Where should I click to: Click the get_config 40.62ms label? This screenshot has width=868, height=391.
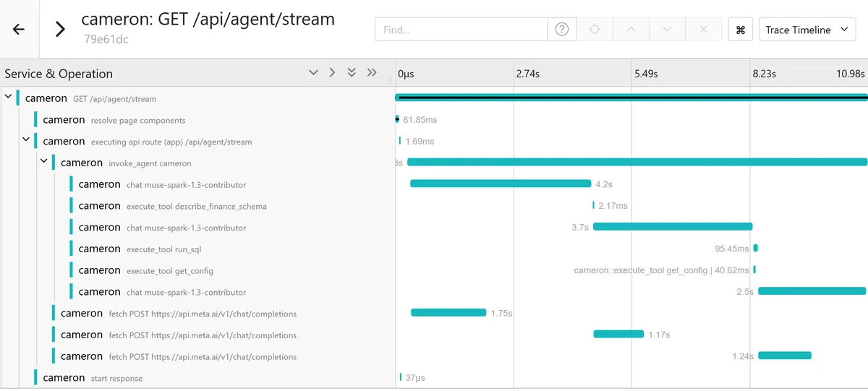(x=662, y=270)
